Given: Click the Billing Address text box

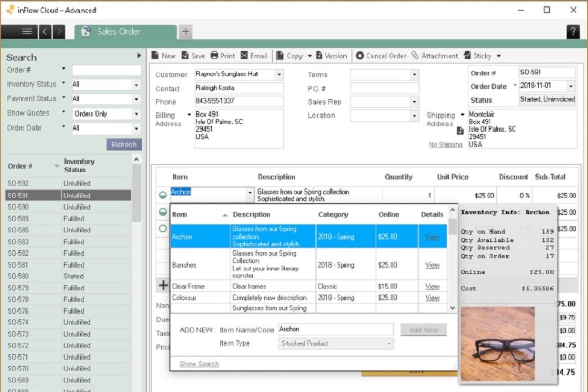Looking at the screenshot, I should 239,129.
